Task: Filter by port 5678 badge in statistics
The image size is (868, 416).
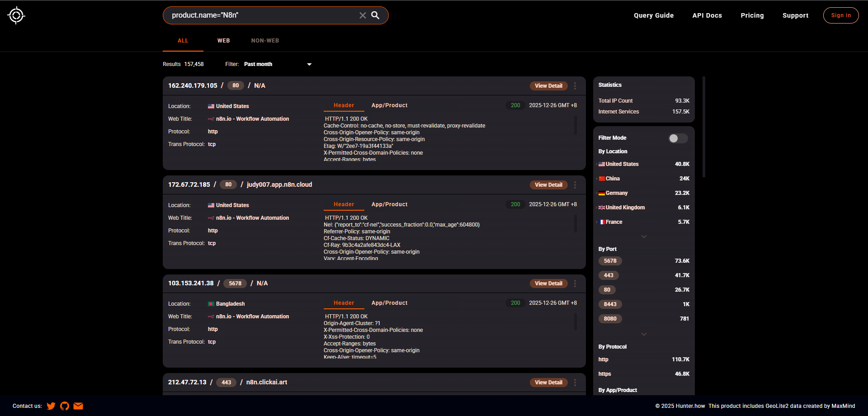Action: (x=610, y=261)
